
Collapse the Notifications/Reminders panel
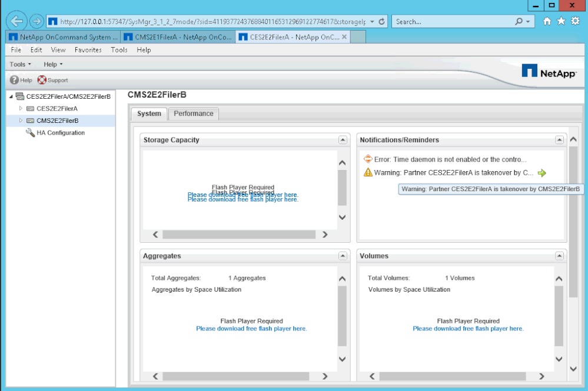pyautogui.click(x=560, y=140)
